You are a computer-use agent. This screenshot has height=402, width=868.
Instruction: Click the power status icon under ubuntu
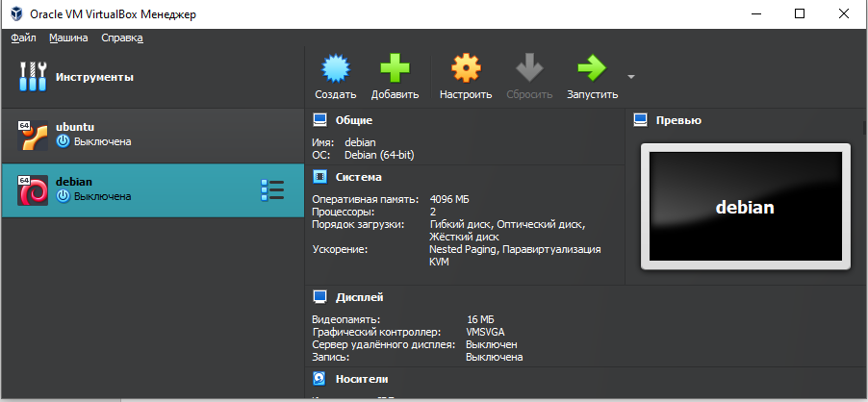64,141
